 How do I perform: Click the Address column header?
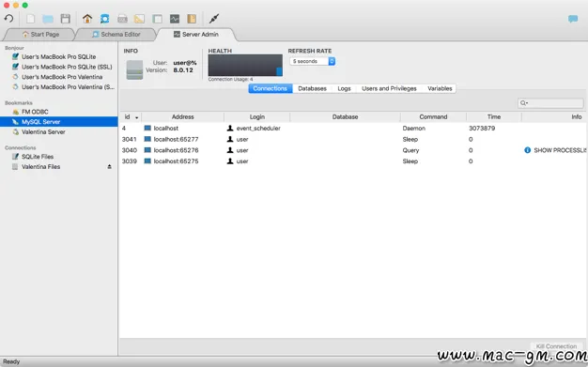pos(182,117)
